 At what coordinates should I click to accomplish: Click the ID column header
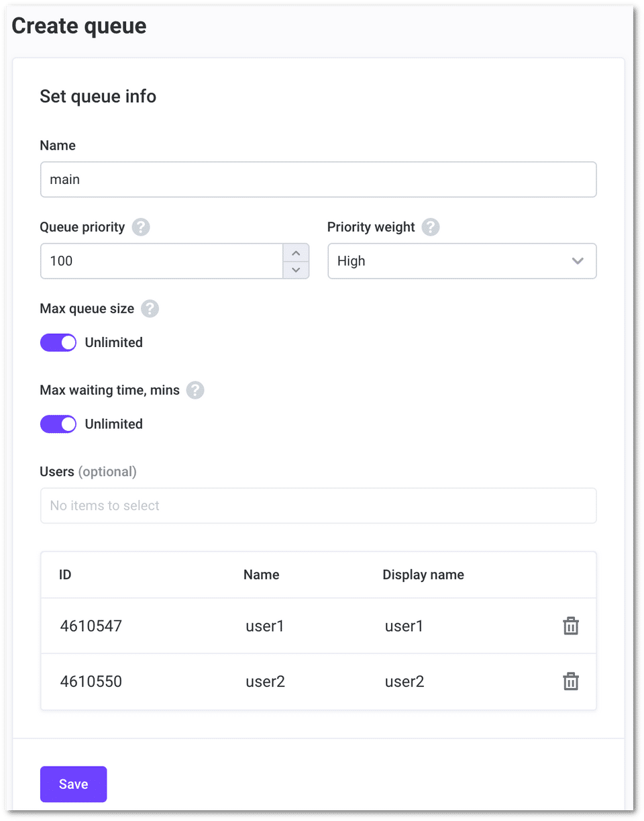point(65,575)
